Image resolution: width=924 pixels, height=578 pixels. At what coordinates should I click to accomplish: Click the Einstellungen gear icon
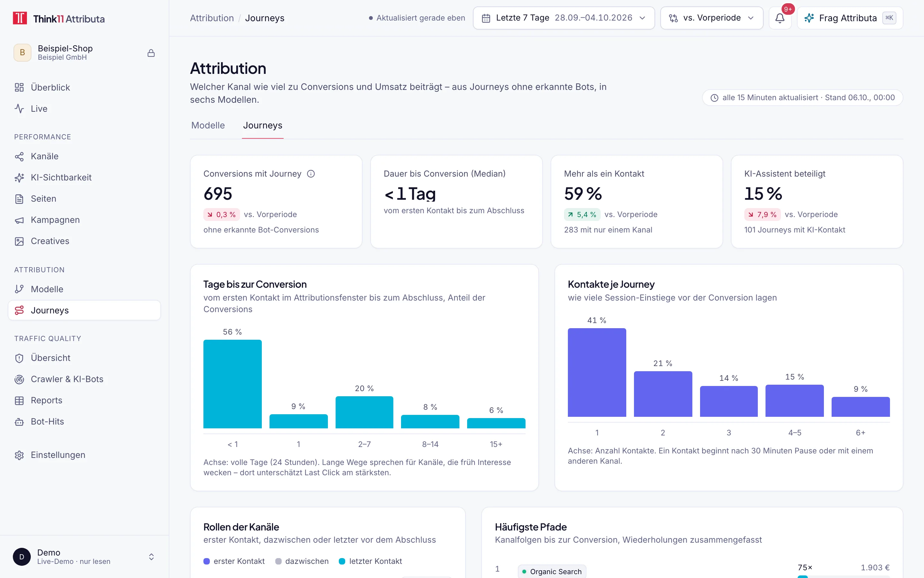[x=19, y=455]
